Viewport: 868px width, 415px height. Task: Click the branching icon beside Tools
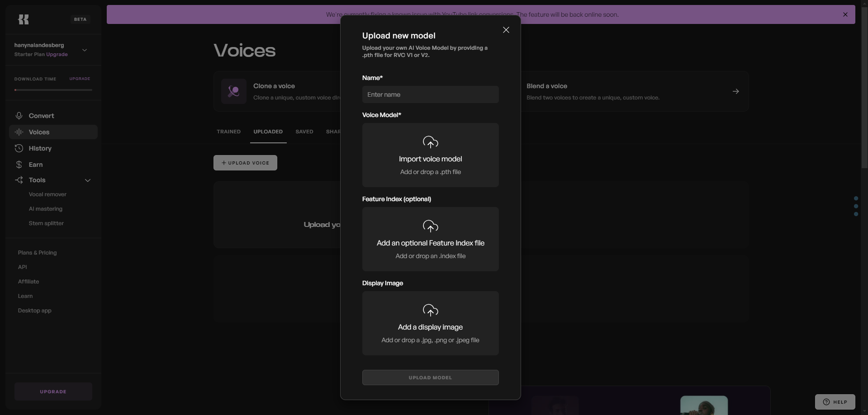pyautogui.click(x=19, y=180)
